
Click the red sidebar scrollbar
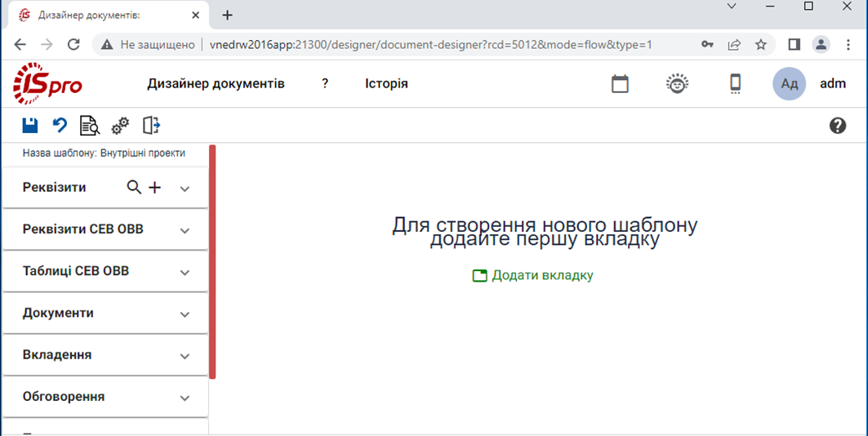coord(212,262)
